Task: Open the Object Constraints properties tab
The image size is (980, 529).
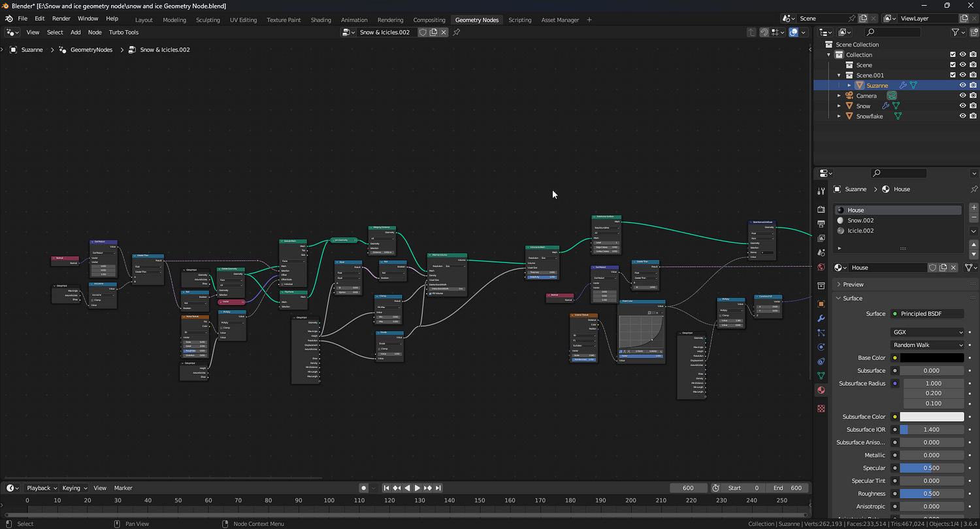Action: click(x=821, y=362)
